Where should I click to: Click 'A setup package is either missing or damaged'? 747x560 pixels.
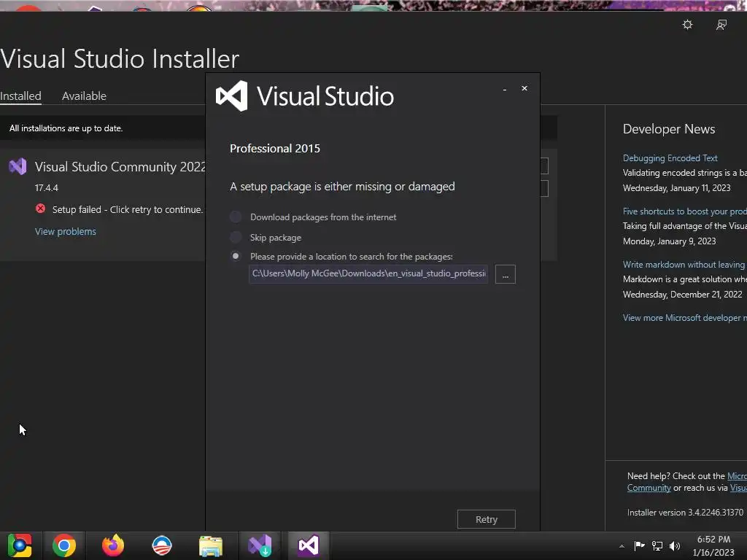[342, 187]
